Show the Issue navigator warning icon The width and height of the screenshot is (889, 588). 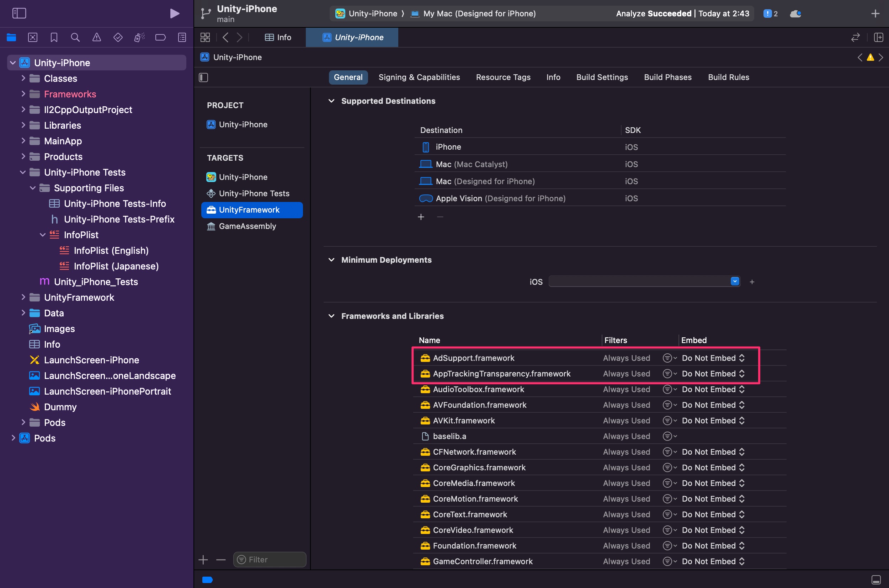pyautogui.click(x=97, y=37)
